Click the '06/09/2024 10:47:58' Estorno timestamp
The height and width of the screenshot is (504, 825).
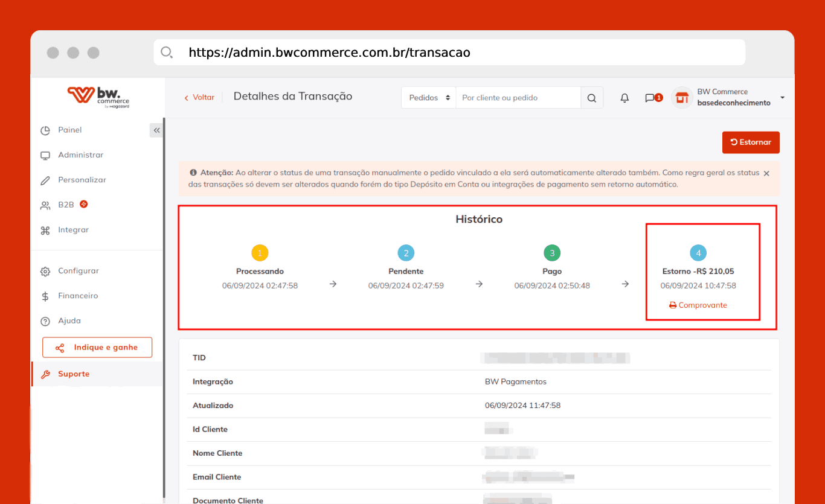pos(698,285)
